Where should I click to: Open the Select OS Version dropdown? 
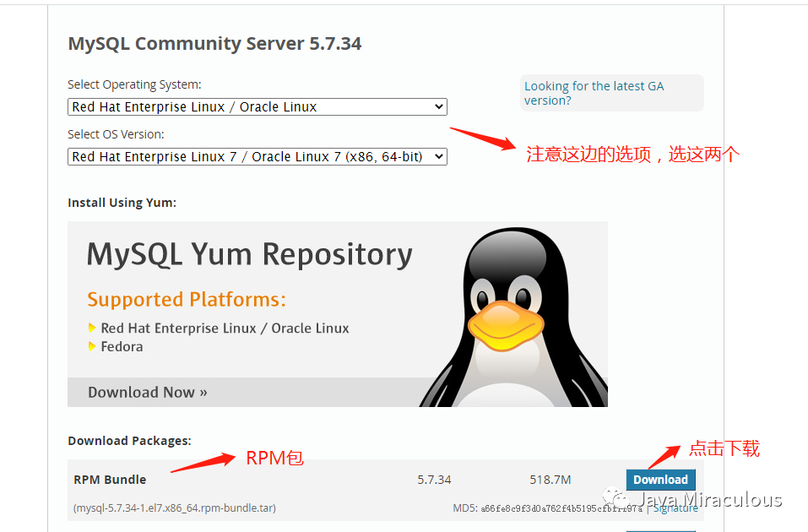[x=258, y=157]
